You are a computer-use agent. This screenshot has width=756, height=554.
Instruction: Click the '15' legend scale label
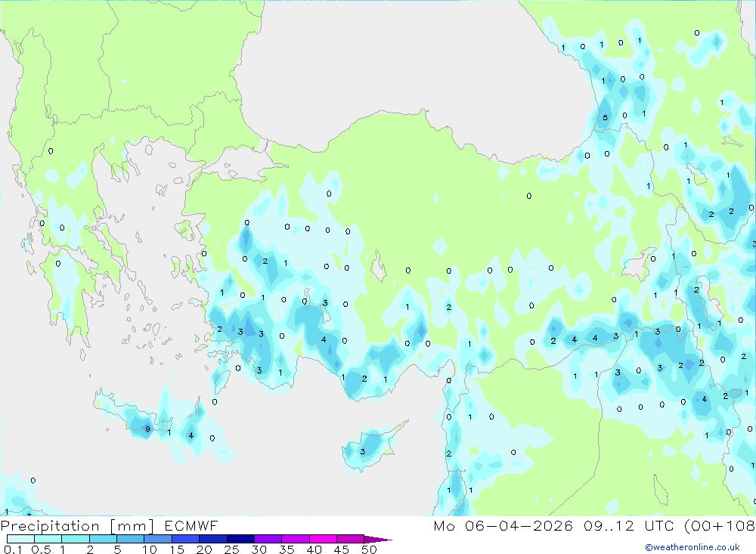coord(176,549)
